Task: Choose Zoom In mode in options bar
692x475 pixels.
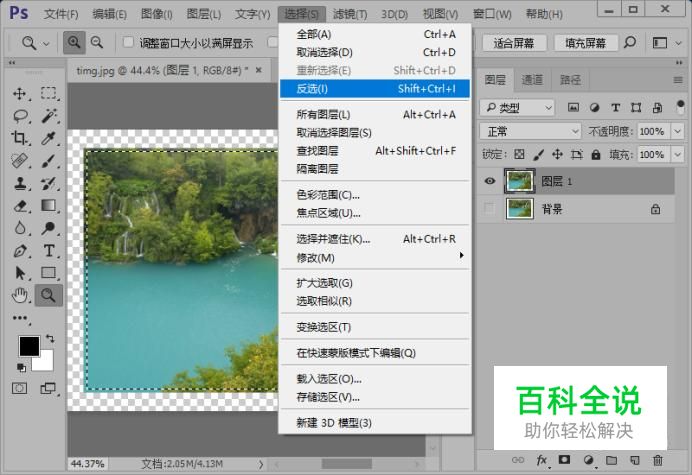Action: pyautogui.click(x=74, y=43)
